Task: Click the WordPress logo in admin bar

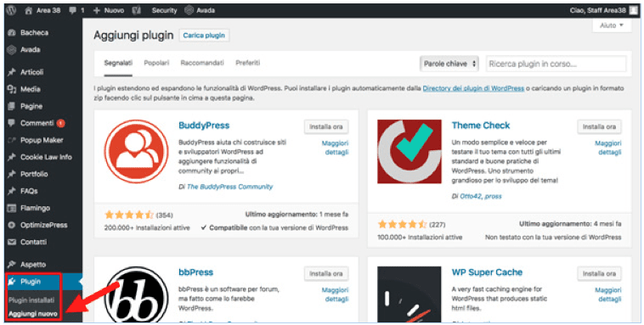Action: pos(12,11)
